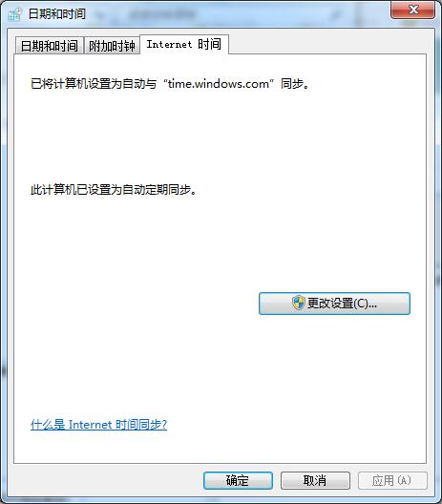Open the 附加时钟 tab
442x504 pixels.
coord(112,46)
